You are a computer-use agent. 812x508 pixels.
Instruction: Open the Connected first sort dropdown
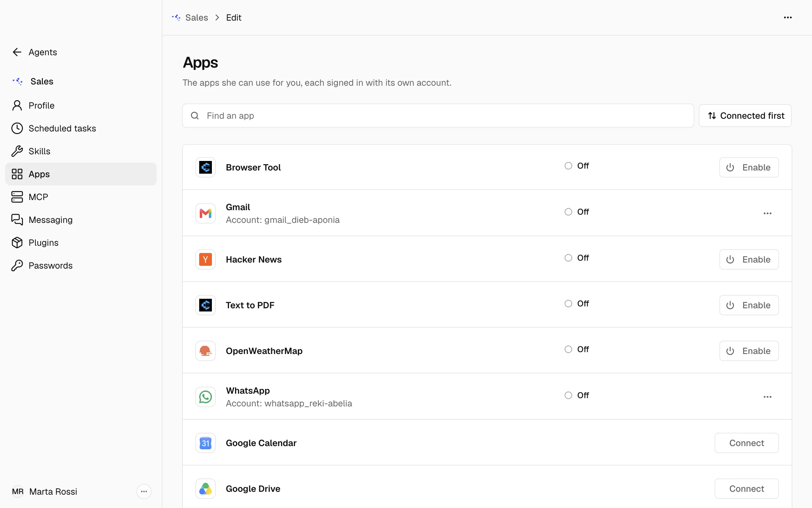[745, 116]
